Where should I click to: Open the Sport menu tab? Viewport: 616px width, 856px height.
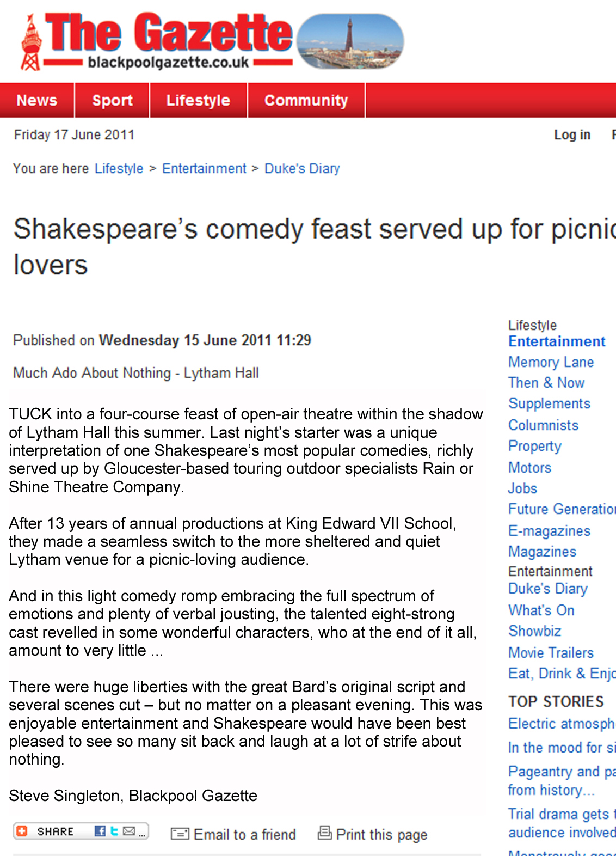(x=112, y=100)
